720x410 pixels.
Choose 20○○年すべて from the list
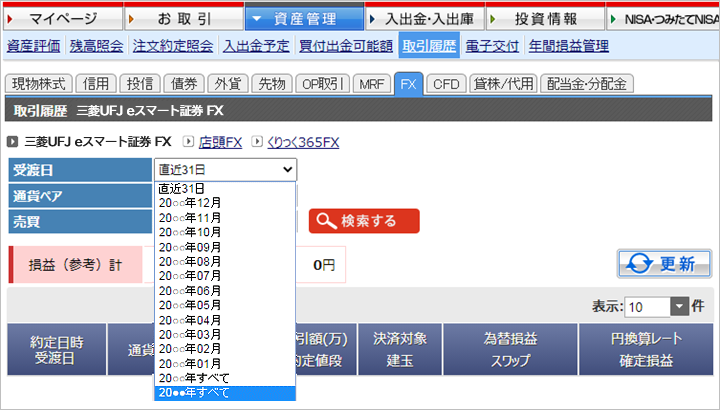click(225, 378)
